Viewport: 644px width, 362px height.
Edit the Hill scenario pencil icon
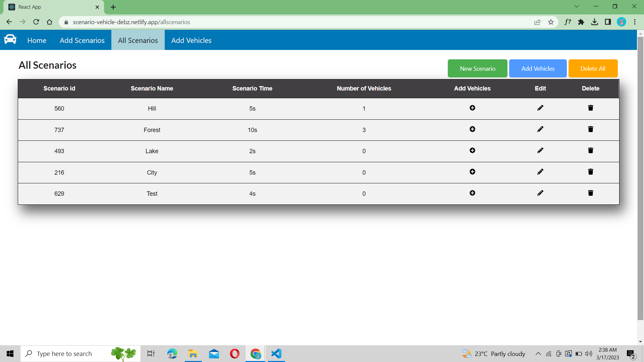(x=540, y=108)
